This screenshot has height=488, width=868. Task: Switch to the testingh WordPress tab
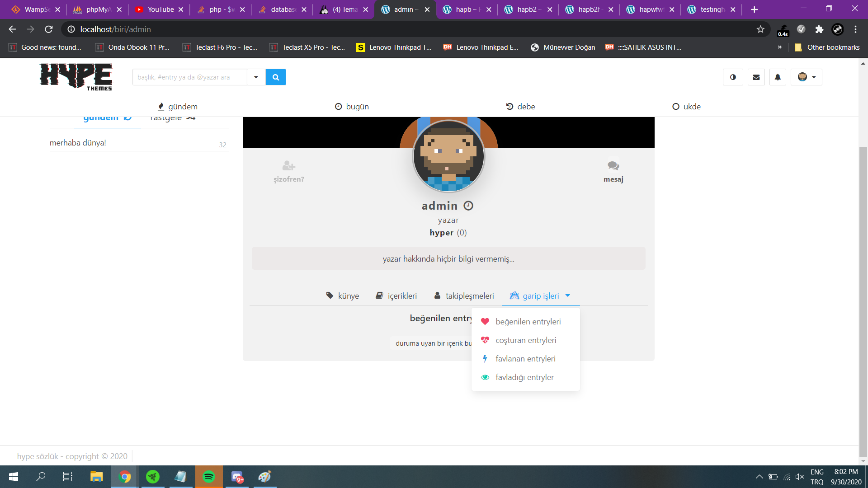point(712,9)
